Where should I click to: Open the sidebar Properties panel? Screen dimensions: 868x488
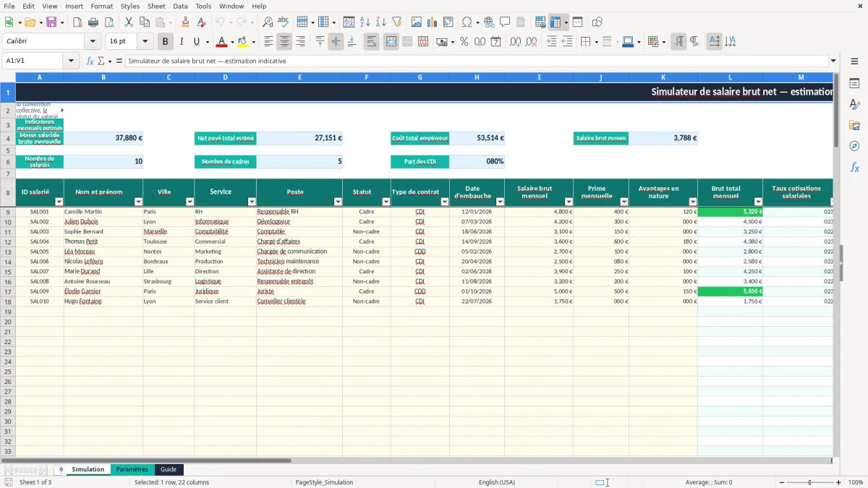(854, 83)
